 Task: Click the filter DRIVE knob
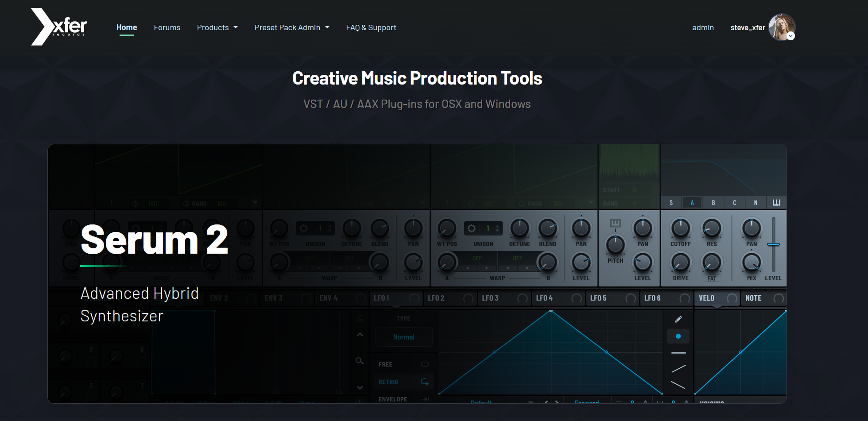pyautogui.click(x=681, y=263)
